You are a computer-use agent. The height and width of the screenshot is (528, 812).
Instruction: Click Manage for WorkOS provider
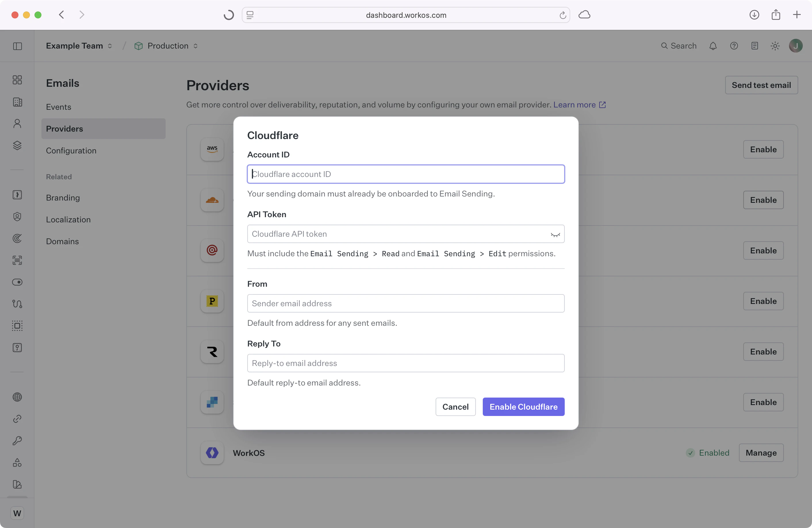(x=761, y=453)
